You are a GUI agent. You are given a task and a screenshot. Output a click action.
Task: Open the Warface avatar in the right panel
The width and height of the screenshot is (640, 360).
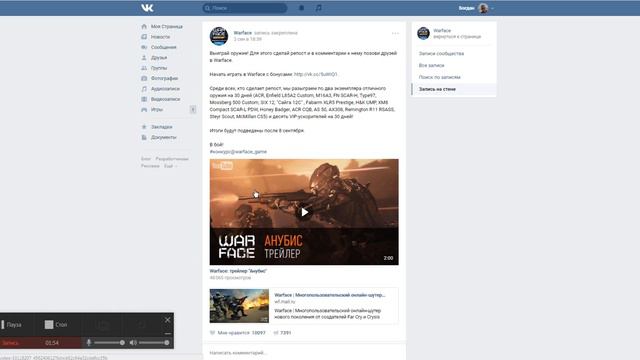(x=423, y=33)
